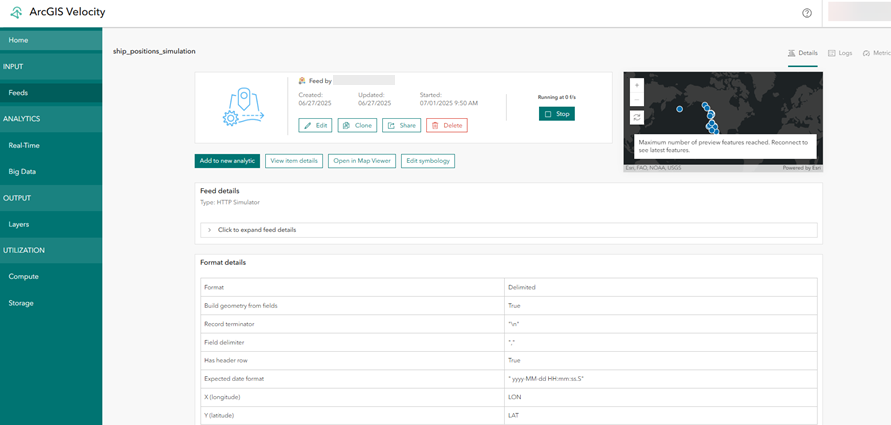Viewport: 891px width, 425px height.
Task: Click the 'Delimited' format value
Action: coord(522,288)
